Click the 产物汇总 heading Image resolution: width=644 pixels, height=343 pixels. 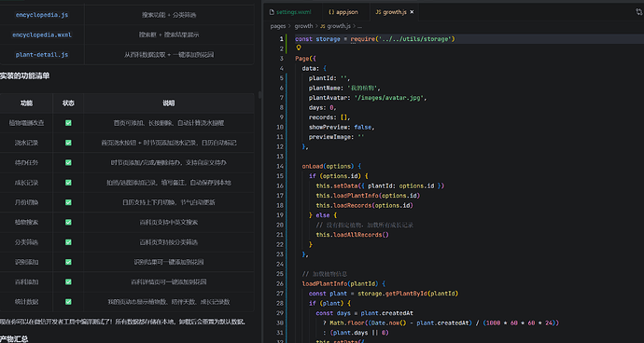click(14, 339)
